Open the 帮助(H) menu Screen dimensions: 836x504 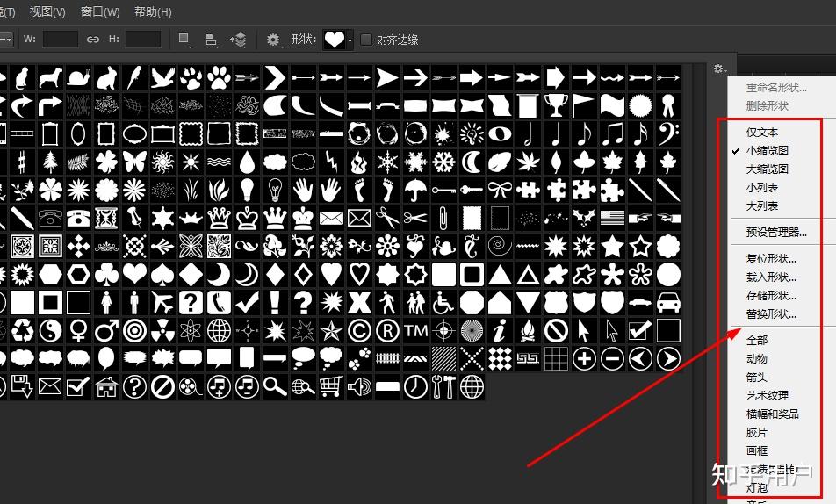pos(153,11)
